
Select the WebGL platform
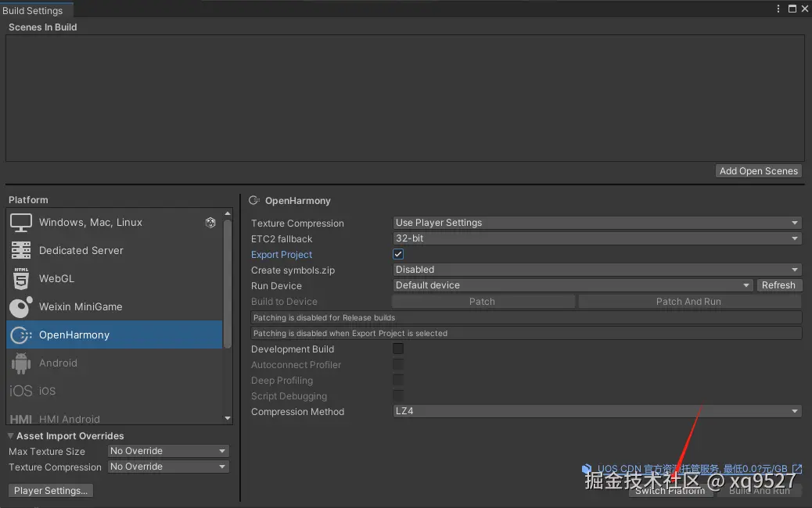tap(114, 278)
